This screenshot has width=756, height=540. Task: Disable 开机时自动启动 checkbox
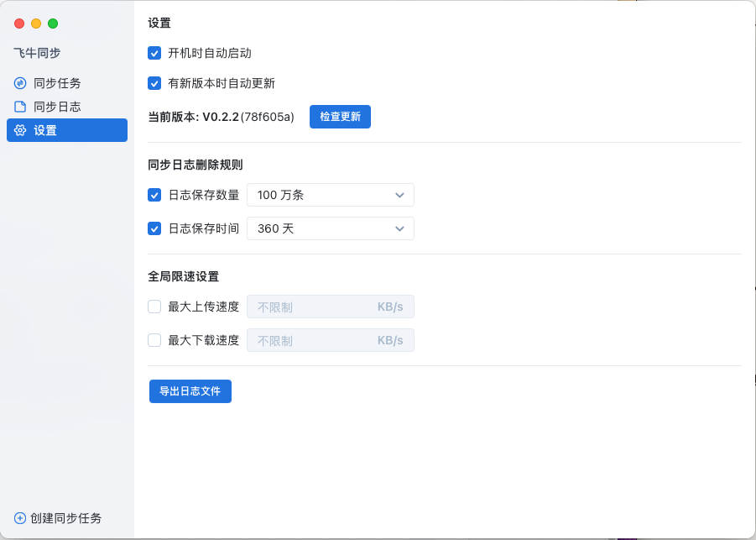click(x=154, y=53)
